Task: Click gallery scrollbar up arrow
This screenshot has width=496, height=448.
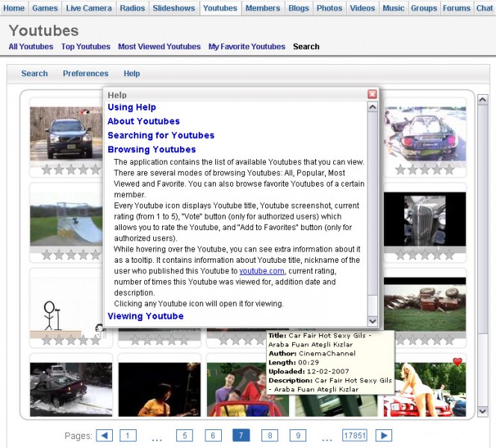Action: point(483,100)
